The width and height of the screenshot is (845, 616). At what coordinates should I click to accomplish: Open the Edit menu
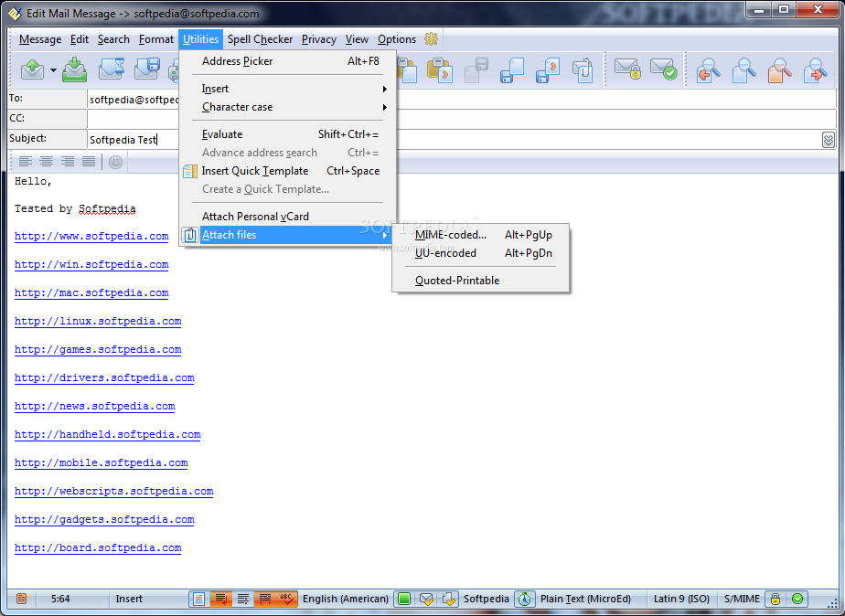tap(80, 39)
